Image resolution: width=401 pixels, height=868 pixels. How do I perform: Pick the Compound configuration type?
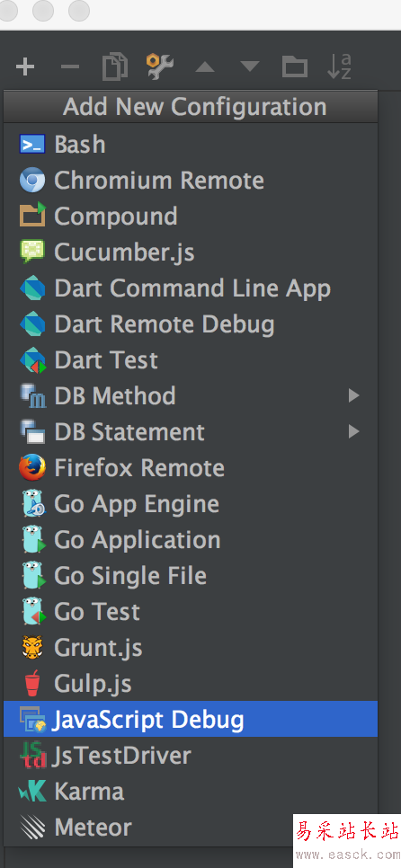(191, 216)
